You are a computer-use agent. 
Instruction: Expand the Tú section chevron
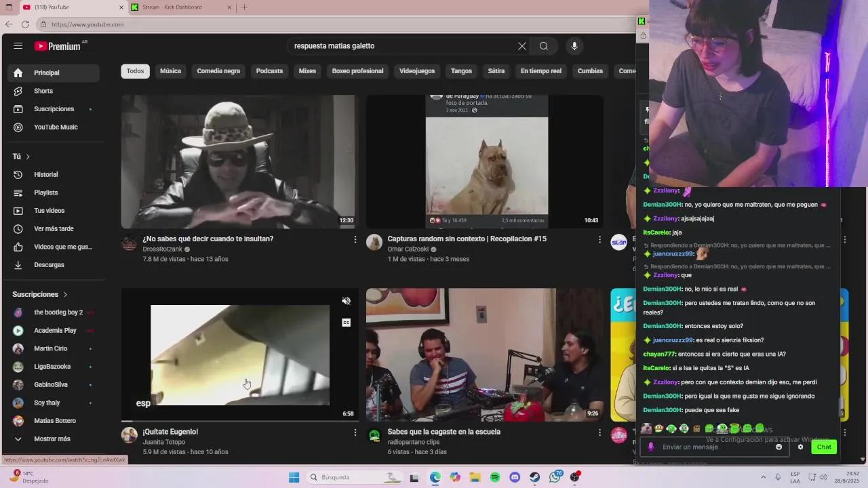click(x=28, y=157)
